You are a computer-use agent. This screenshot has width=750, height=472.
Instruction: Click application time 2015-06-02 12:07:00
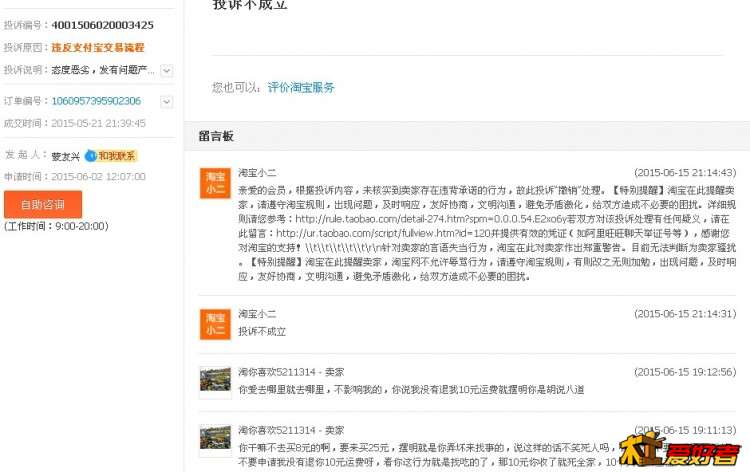[x=98, y=176]
